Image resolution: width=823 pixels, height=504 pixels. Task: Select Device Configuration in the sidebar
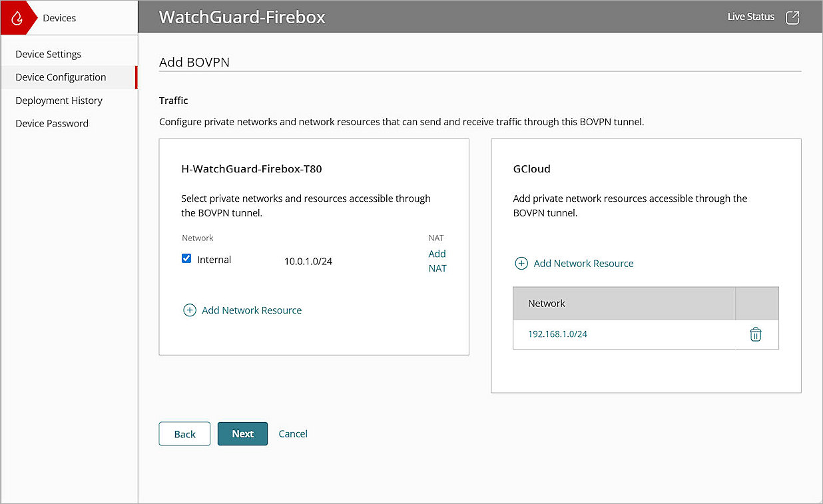point(61,77)
